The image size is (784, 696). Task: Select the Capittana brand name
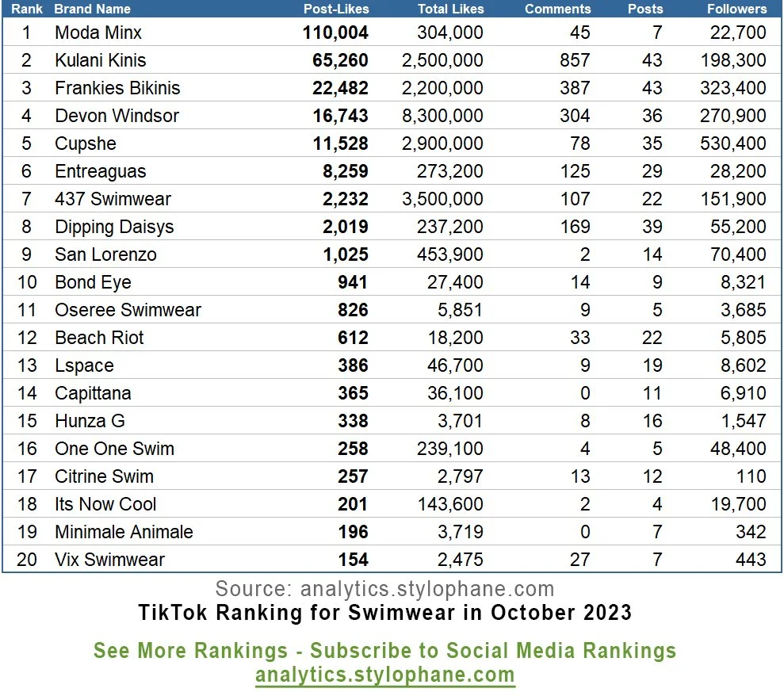[93, 393]
